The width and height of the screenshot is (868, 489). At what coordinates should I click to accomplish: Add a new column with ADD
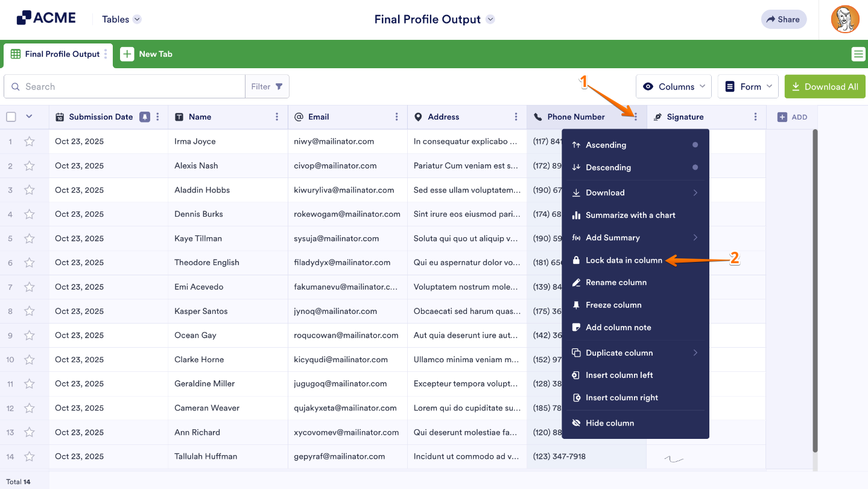pos(792,117)
